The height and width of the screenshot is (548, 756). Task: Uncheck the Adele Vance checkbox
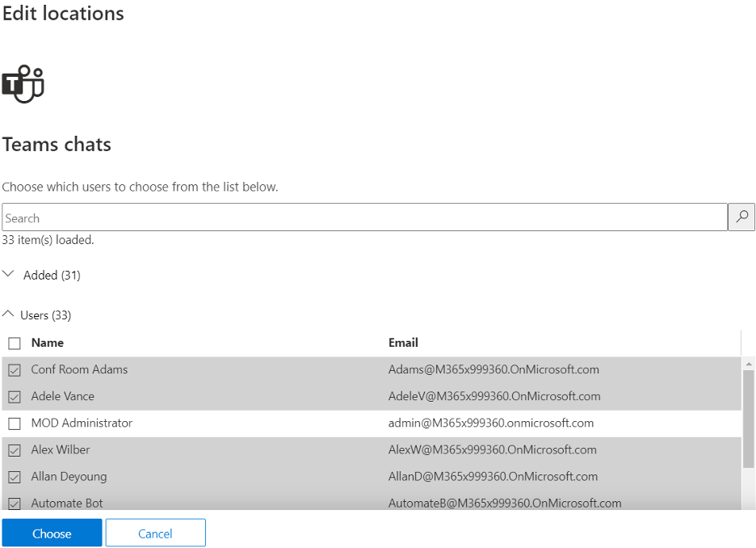[15, 397]
